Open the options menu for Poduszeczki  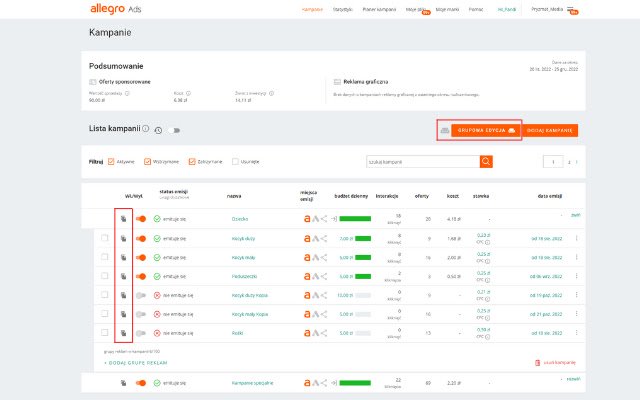[576, 276]
